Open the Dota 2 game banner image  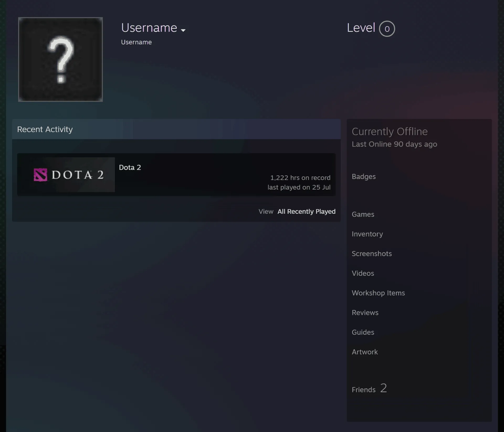66,175
